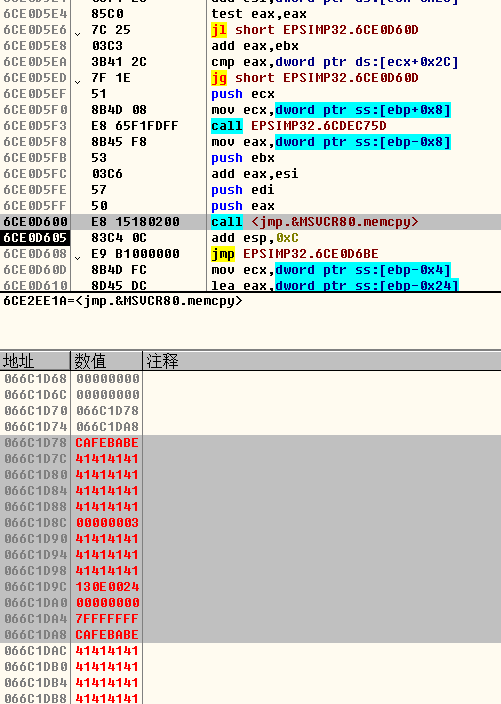
Task: Select the jmp EPSIMP32.6CE0D6BE instruction
Action: tap(295, 254)
